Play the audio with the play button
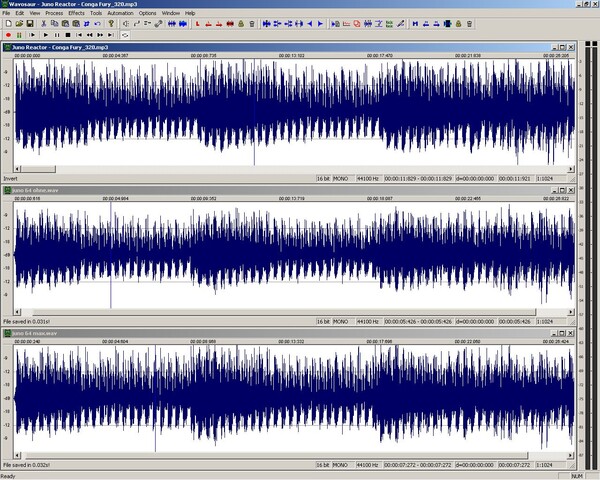The height and width of the screenshot is (480, 600). point(46,35)
